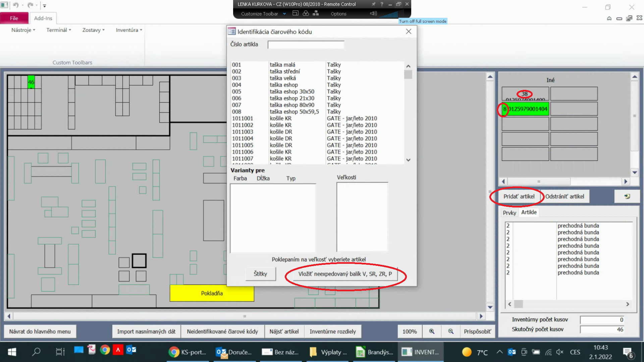Click the Štítky button

pos(260,274)
